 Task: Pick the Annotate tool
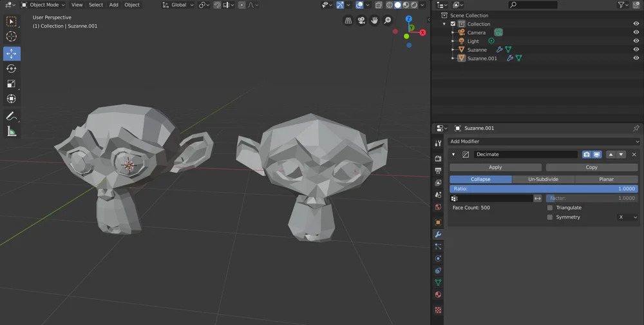tap(12, 117)
